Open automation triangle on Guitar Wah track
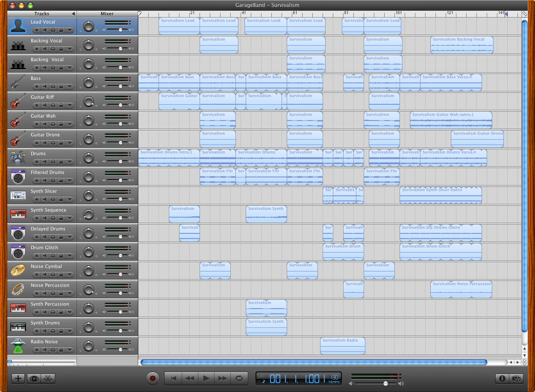 pyautogui.click(x=69, y=124)
